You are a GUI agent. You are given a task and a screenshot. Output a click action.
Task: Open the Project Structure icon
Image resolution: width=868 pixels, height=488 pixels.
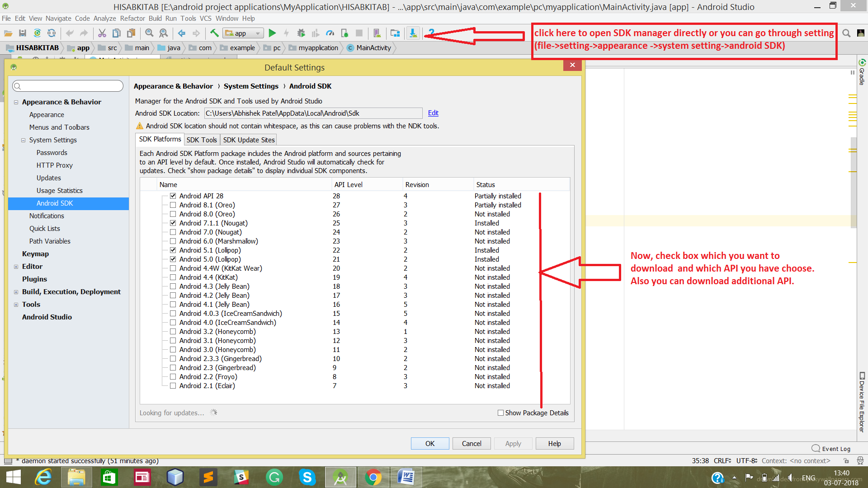tap(395, 33)
